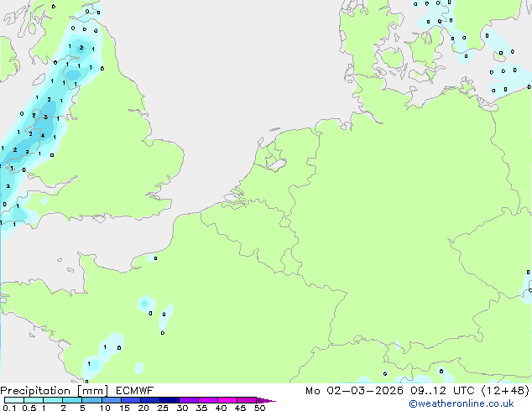Click the '(12+48)' forecast offset text

click(x=505, y=391)
